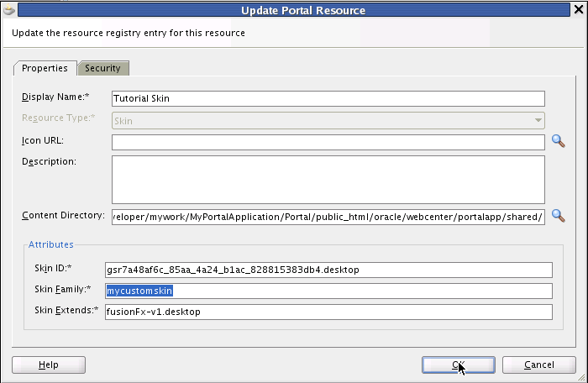The height and width of the screenshot is (383, 588).
Task: Open the Resource Type dropdown
Action: (328, 121)
